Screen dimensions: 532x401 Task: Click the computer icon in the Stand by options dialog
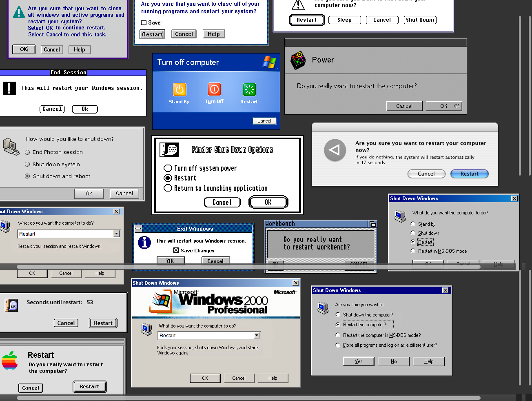[400, 216]
